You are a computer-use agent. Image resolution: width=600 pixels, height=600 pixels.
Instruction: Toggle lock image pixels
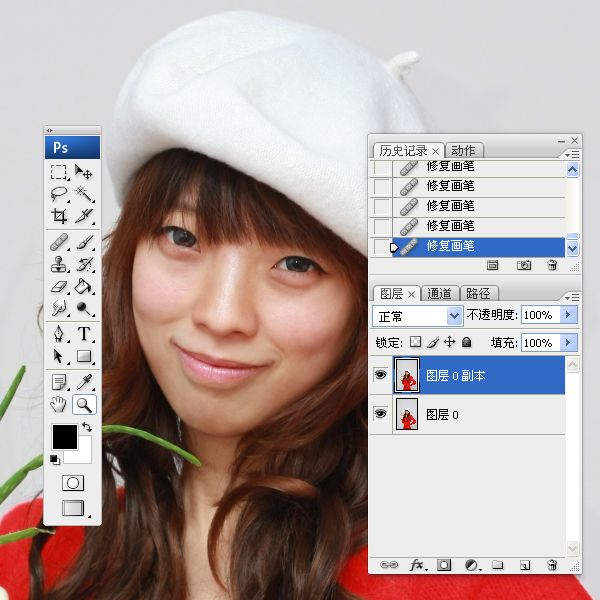(x=433, y=342)
